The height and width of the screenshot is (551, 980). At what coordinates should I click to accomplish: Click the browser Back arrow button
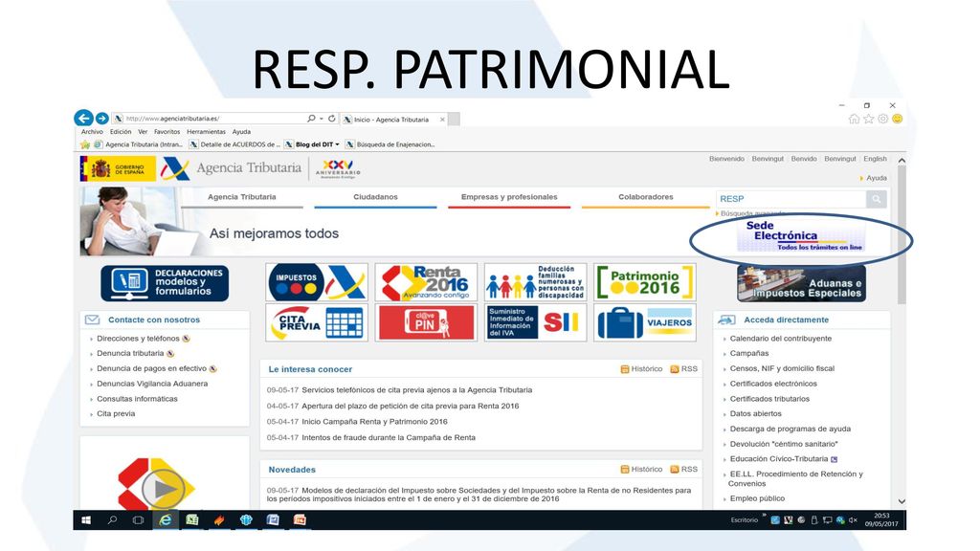pyautogui.click(x=83, y=118)
